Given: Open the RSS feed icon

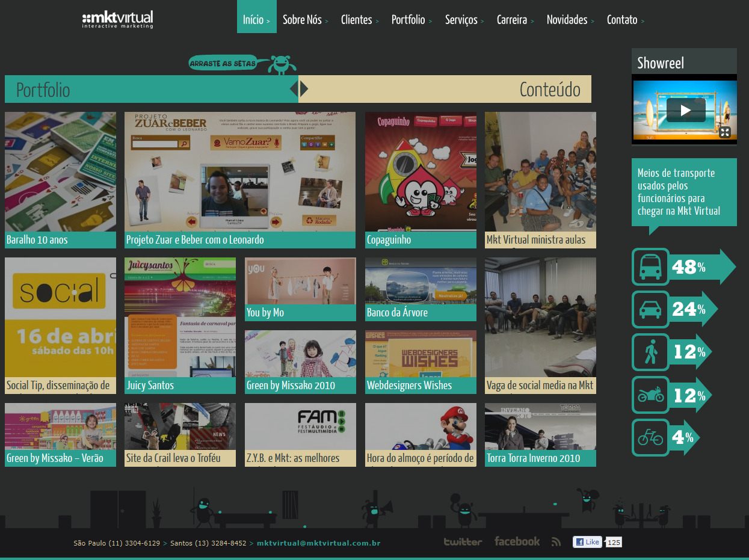Looking at the screenshot, I should coord(556,542).
